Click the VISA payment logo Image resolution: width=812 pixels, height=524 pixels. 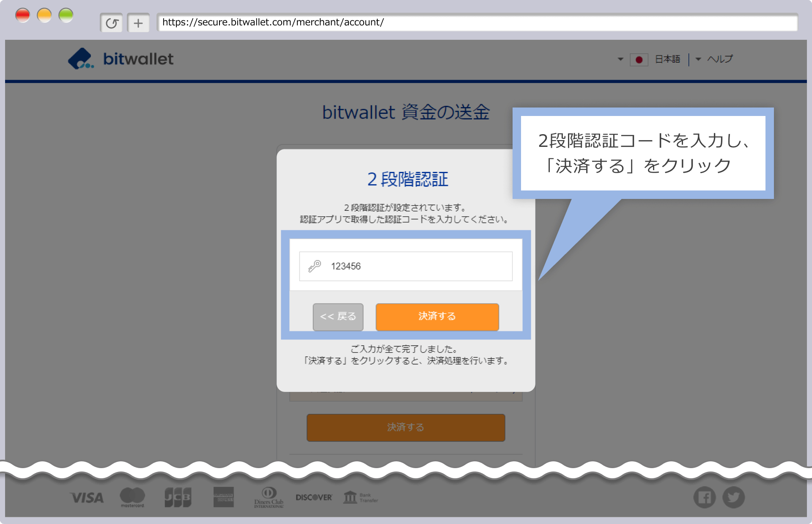pyautogui.click(x=87, y=497)
